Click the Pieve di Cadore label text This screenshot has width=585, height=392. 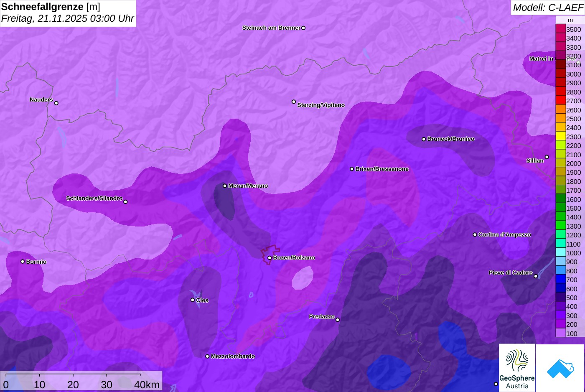click(x=511, y=273)
